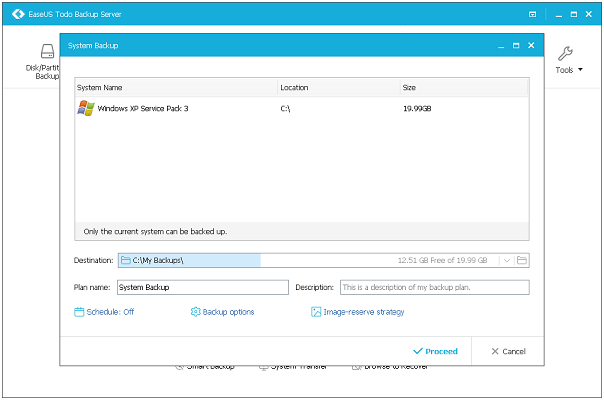Close the EaseUS Todo Backup Server window
The height and width of the screenshot is (400, 604).
click(x=589, y=14)
